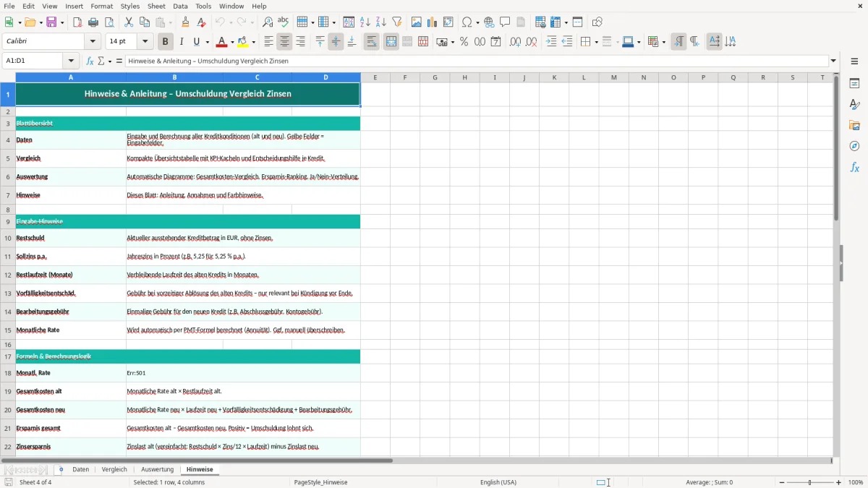Toggle Wrap Text button

(x=372, y=42)
